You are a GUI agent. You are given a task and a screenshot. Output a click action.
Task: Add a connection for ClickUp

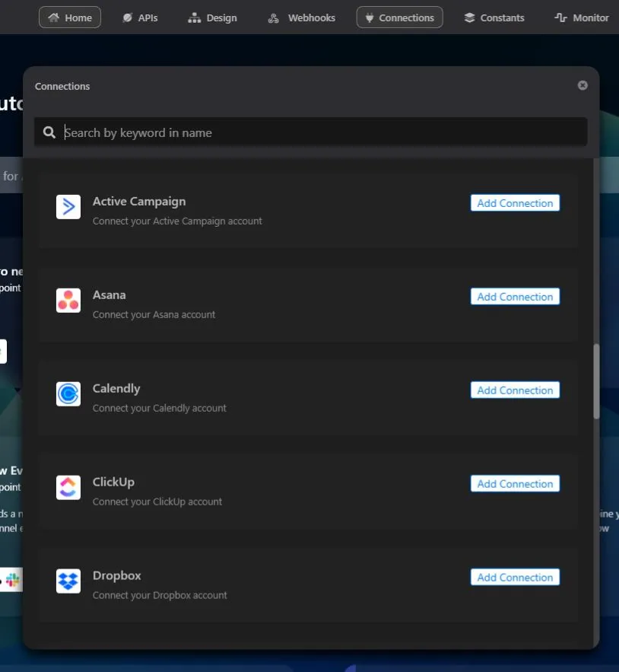pyautogui.click(x=515, y=483)
